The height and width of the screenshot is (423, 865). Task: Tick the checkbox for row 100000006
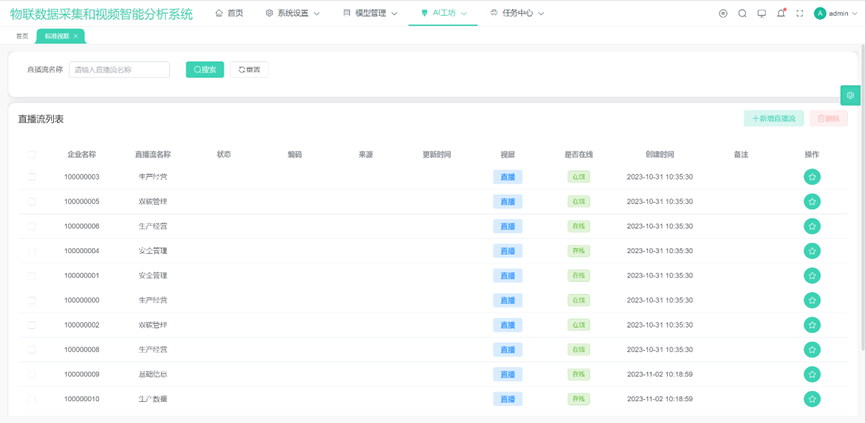point(31,226)
